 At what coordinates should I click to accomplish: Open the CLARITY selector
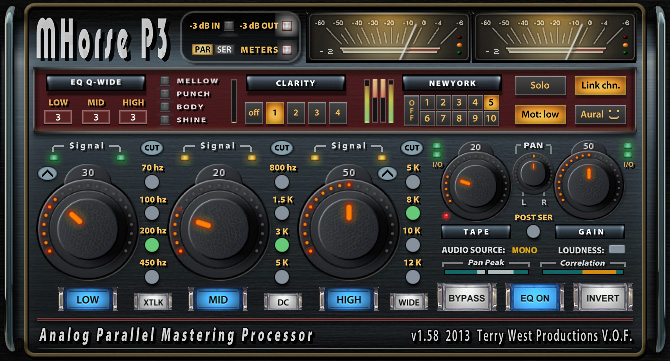(x=296, y=83)
